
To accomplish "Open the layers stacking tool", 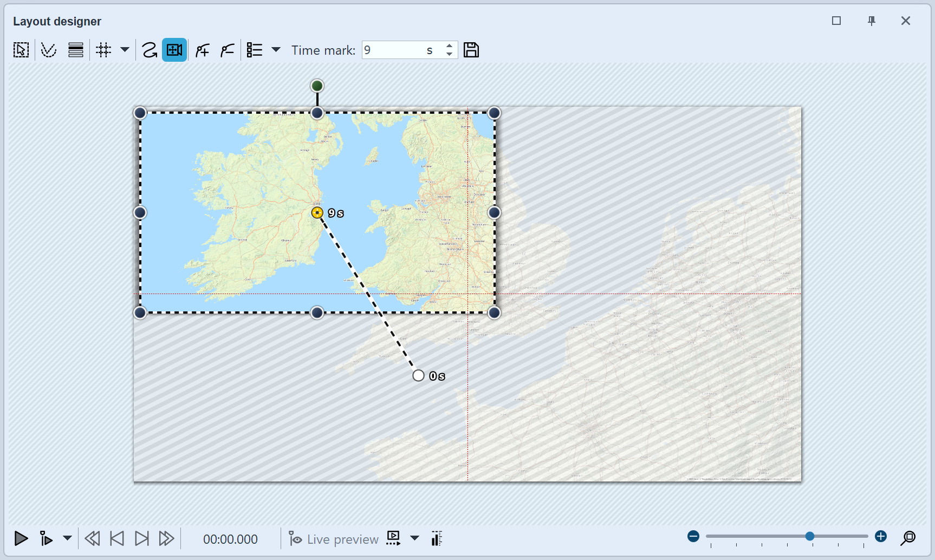I will 75,49.
